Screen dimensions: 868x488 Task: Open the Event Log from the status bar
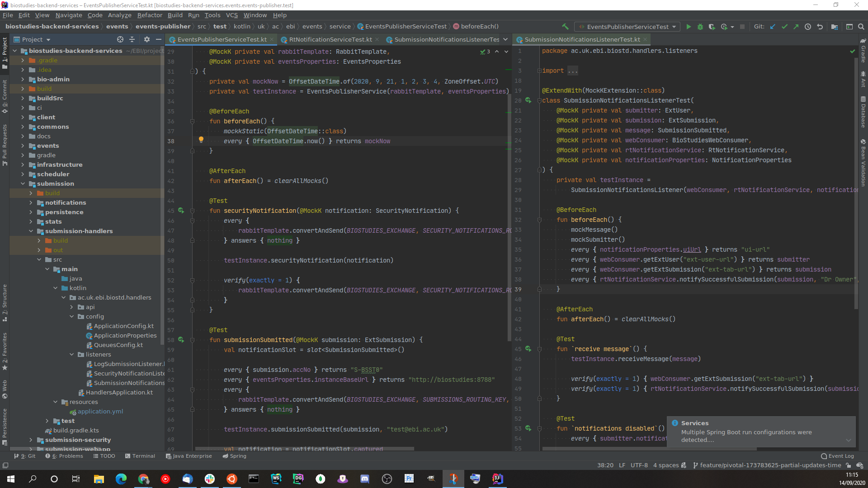(x=837, y=456)
